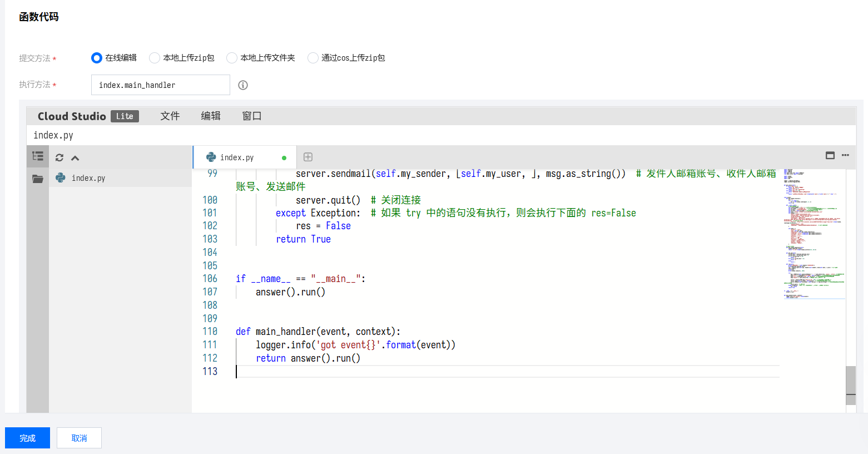The width and height of the screenshot is (868, 454).
Task: Select the 在线编辑 radio option
Action: coord(97,58)
